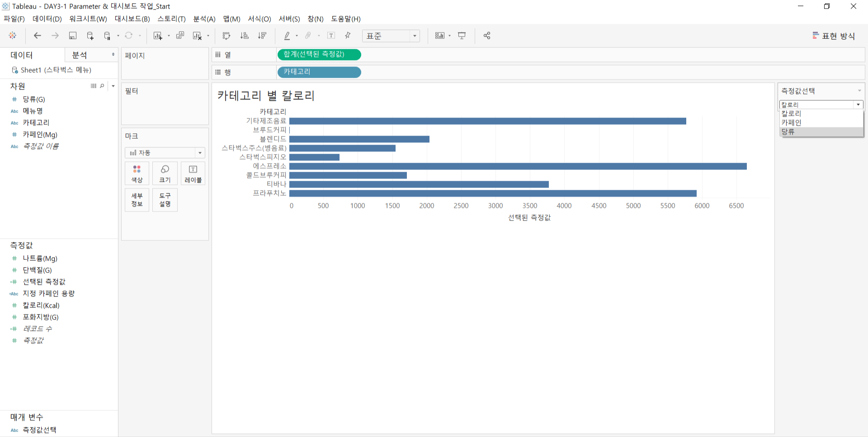Select 당류 in the parameter list
Image resolution: width=868 pixels, height=437 pixels.
click(x=821, y=132)
